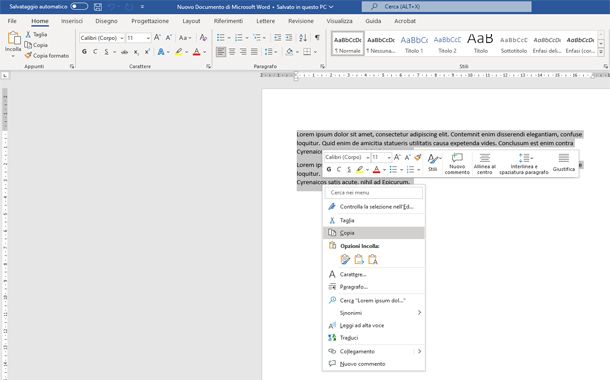Choose Copia from the context menu

click(374, 233)
